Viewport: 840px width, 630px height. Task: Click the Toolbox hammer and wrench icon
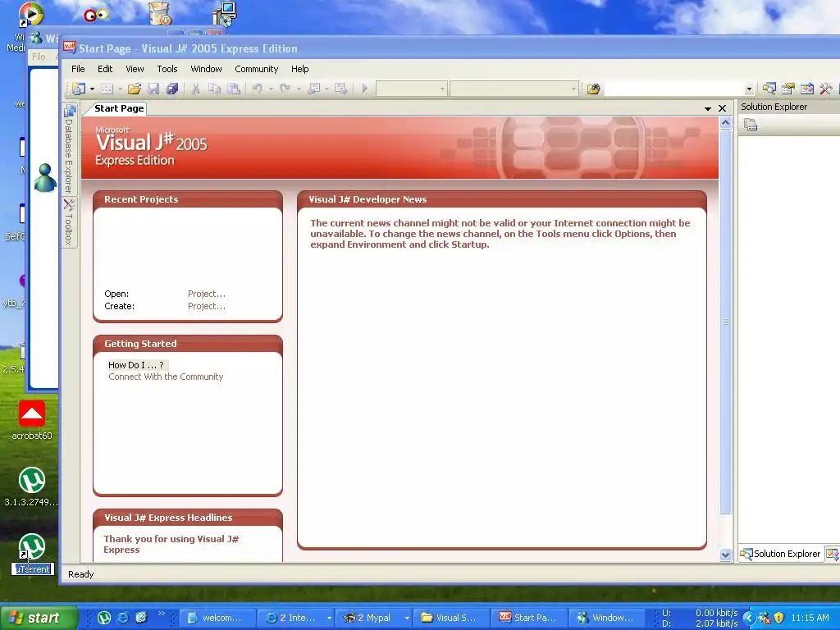pos(825,89)
